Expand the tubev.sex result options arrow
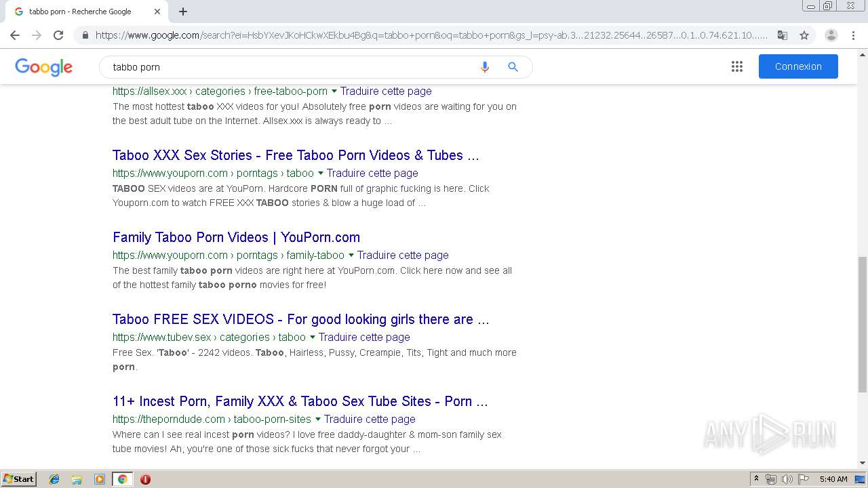Screen dimensions: 868x488 point(312,338)
